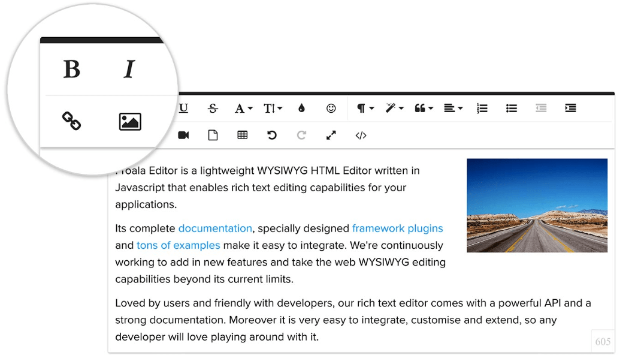
Task: Follow the 'documentation' link
Action: pyautogui.click(x=215, y=228)
